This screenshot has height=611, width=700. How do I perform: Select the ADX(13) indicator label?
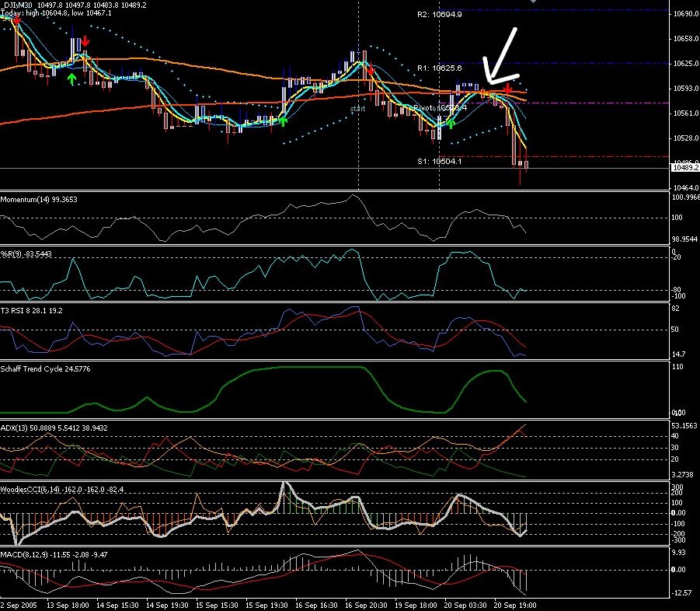[54, 428]
